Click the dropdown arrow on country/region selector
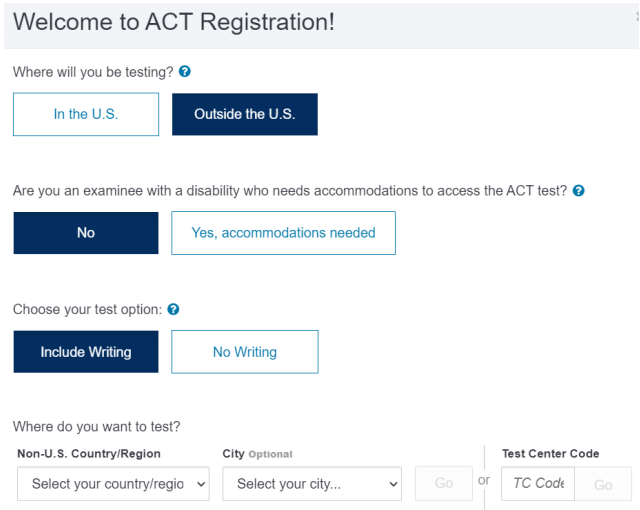The height and width of the screenshot is (510, 640). coord(201,484)
